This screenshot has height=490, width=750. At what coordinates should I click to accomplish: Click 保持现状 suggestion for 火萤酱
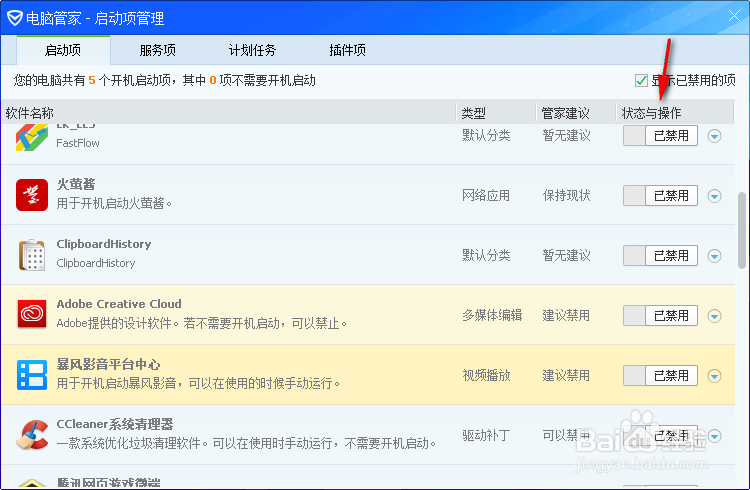pyautogui.click(x=566, y=195)
